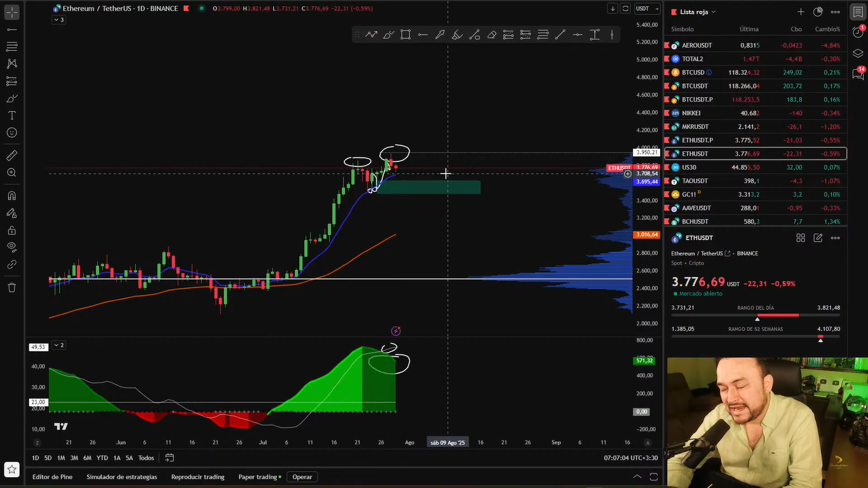This screenshot has width=868, height=488.
Task: Open the alerts clock icon
Action: [857, 32]
